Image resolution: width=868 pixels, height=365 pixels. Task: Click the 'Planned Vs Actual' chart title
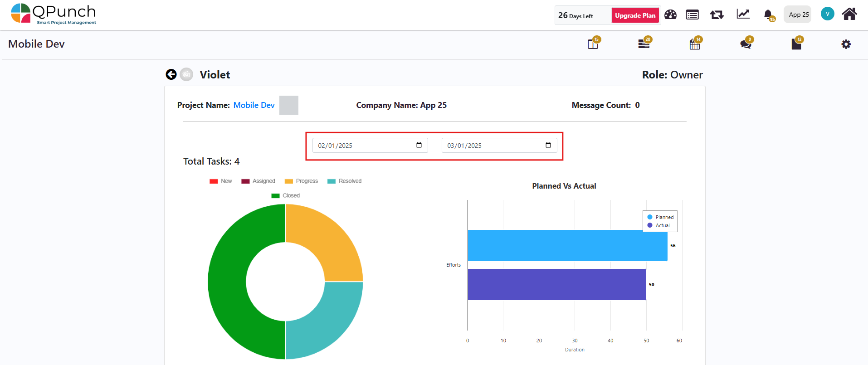click(564, 186)
